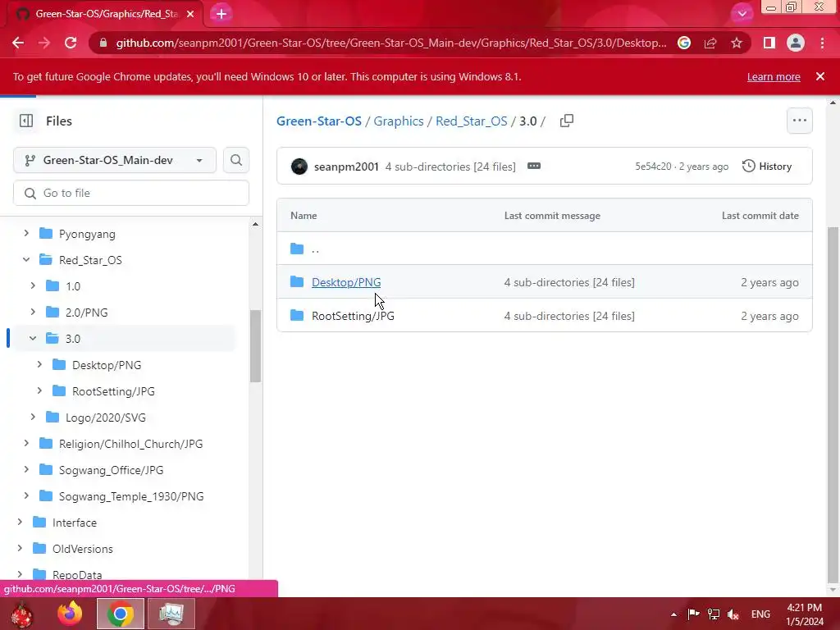
Task: Expand the tree Desktop/PNG chevron
Action: 39,364
